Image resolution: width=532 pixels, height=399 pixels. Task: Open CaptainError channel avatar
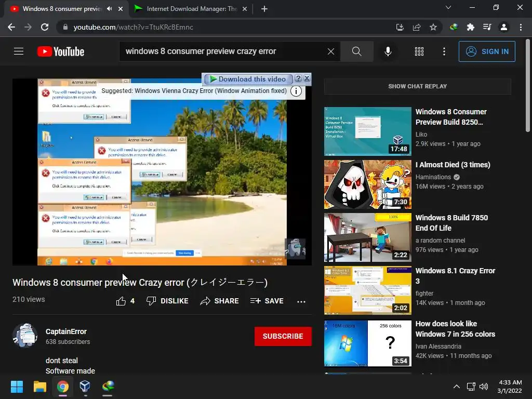[x=25, y=336]
